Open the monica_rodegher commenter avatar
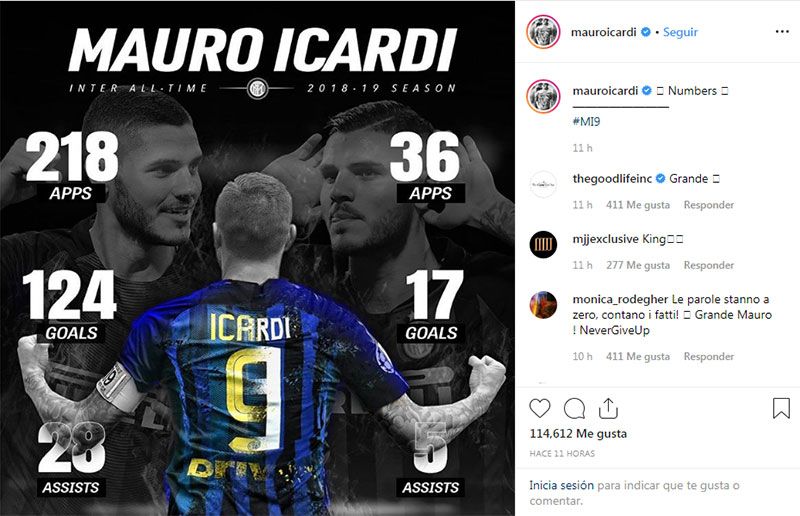The image size is (800, 516). [x=543, y=305]
